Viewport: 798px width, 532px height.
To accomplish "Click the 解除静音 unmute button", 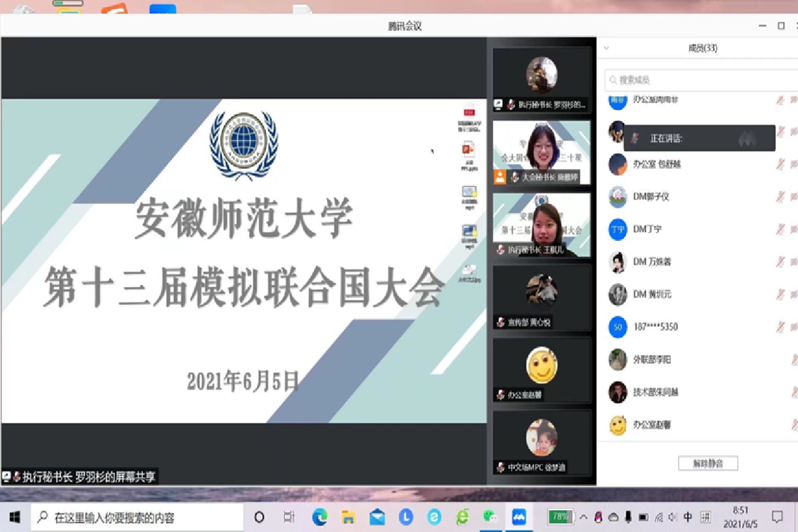I will pyautogui.click(x=707, y=463).
